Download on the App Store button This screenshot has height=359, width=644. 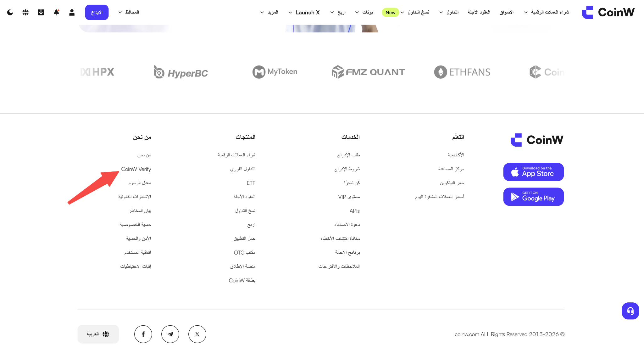click(x=533, y=172)
